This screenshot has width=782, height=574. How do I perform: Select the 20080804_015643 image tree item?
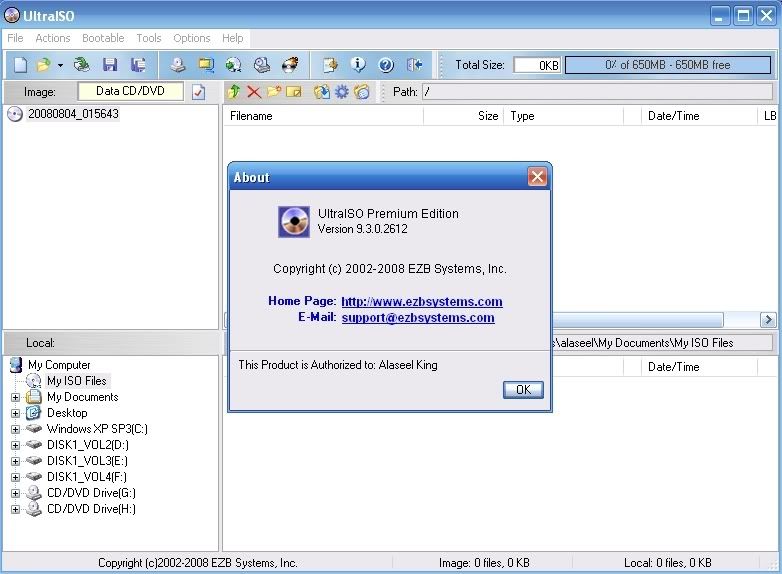pos(73,114)
